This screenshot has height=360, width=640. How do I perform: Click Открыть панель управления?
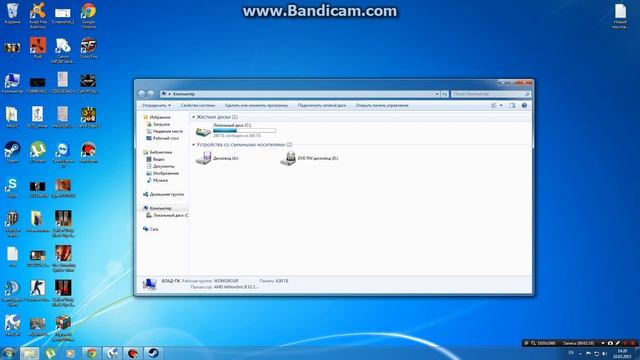(x=382, y=105)
